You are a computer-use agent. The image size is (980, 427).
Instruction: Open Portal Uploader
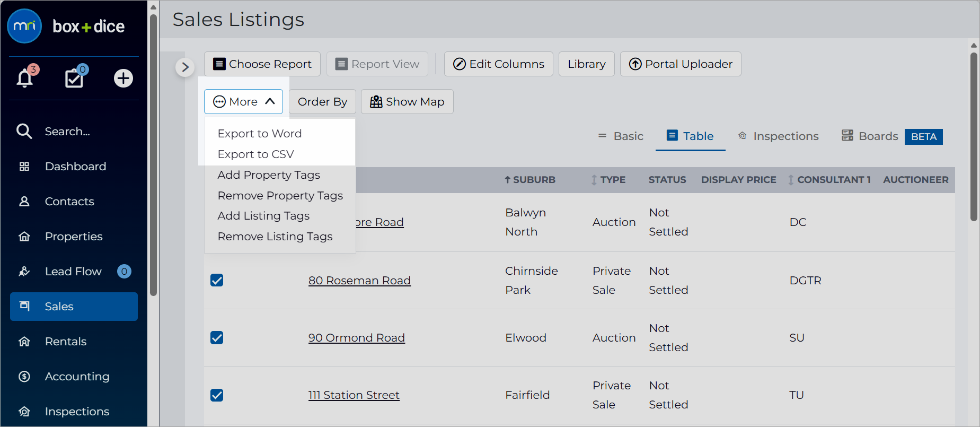tap(681, 64)
